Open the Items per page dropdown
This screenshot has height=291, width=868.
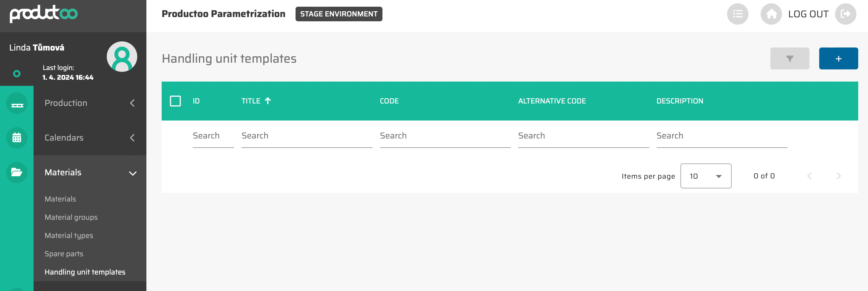coord(705,176)
